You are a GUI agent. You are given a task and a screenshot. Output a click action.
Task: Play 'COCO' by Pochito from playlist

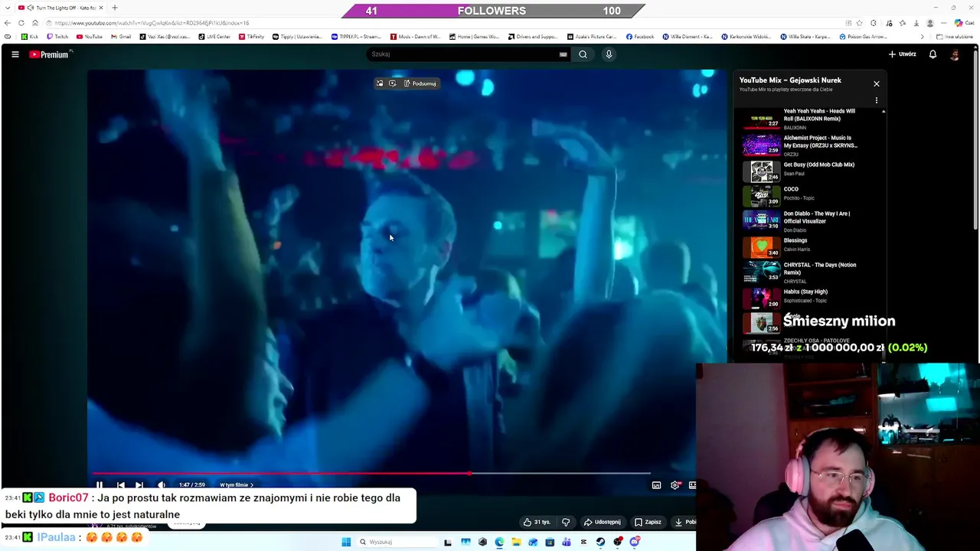pos(811,194)
